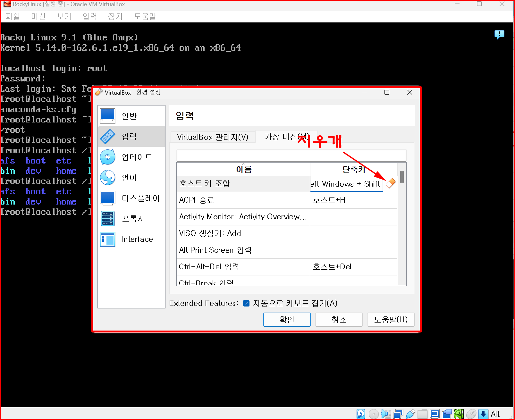Click the VirtualBox preferences title bar icon
Image resolution: width=515 pixels, height=420 pixels.
[99, 92]
